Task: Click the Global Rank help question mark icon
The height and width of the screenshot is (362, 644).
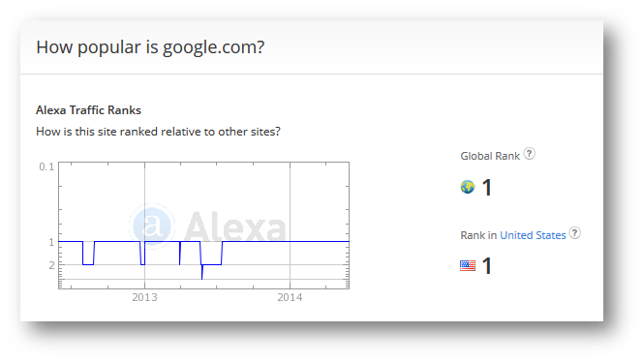Action: coord(530,154)
